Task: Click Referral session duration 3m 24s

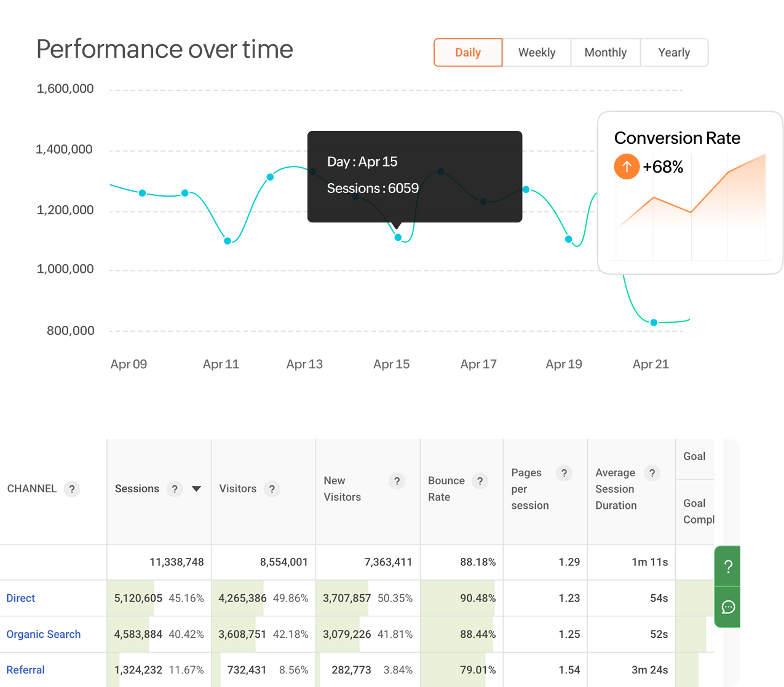Action: click(x=649, y=670)
